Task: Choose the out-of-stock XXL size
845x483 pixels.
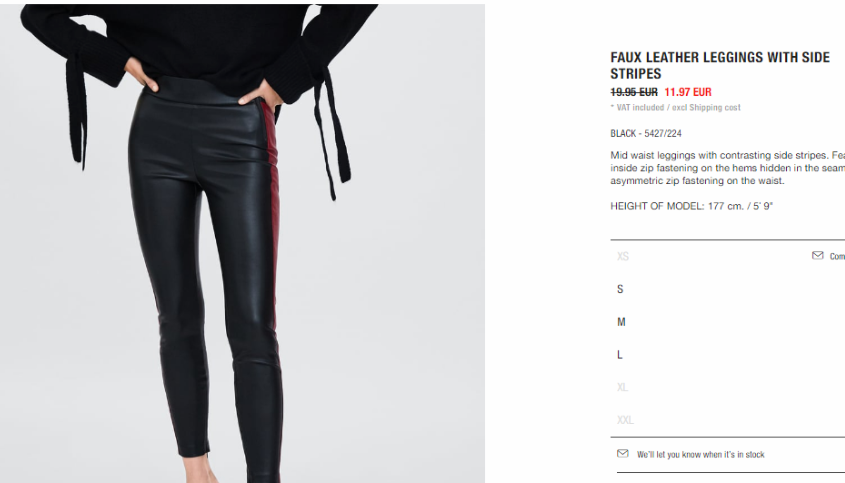Action: click(x=625, y=420)
